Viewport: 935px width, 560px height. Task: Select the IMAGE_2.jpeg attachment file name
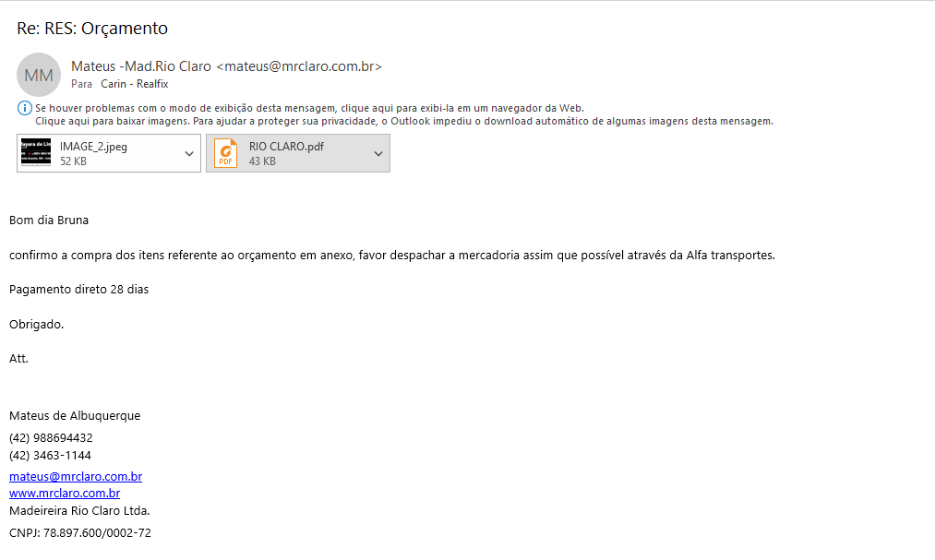(x=93, y=146)
